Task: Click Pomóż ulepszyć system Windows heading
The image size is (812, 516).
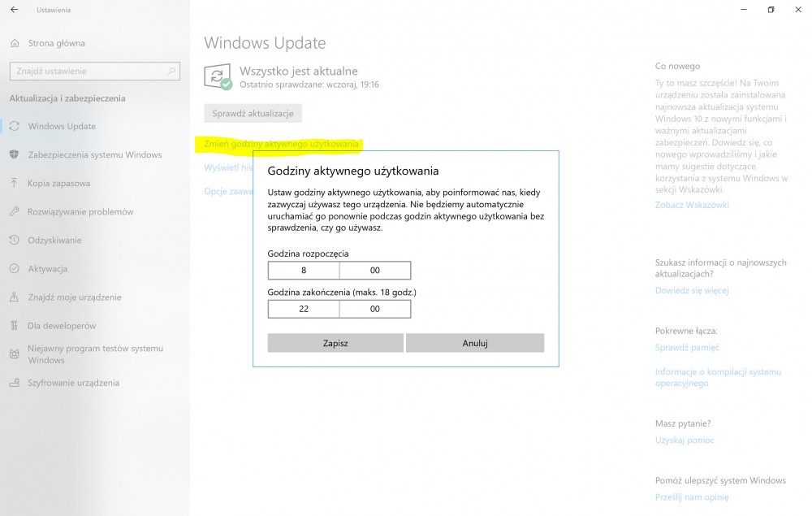Action: (x=720, y=480)
